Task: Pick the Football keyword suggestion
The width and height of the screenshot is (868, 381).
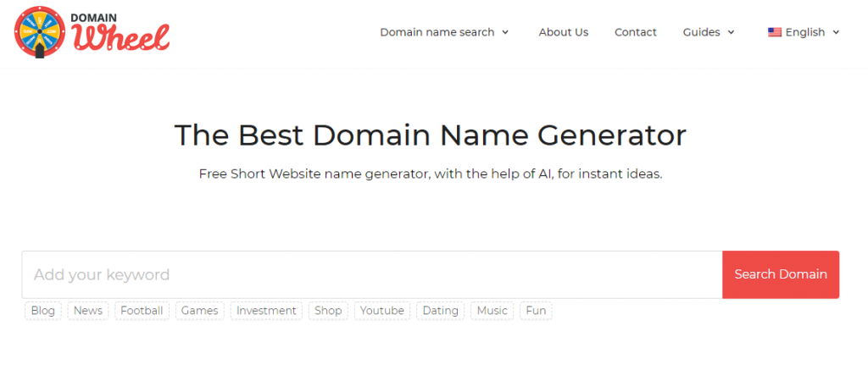Action: click(x=142, y=311)
